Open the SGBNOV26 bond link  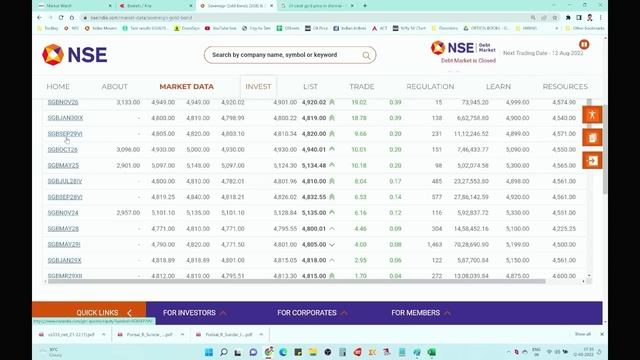63,102
